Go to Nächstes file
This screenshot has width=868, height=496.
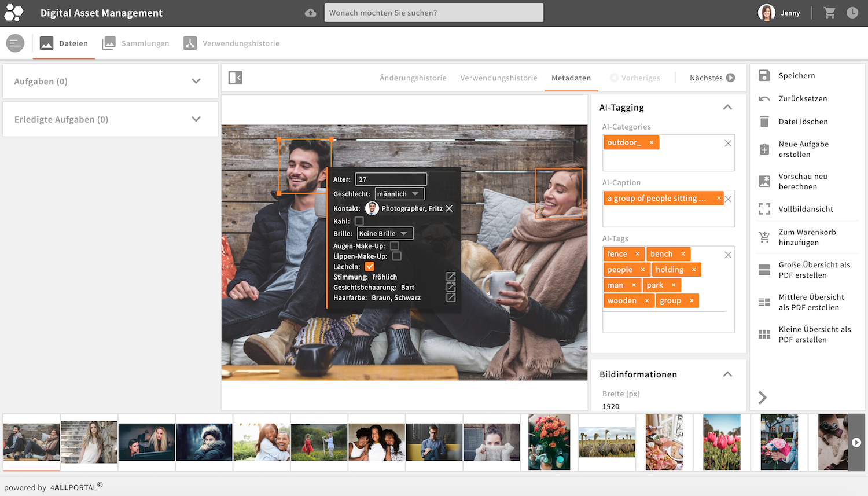click(x=712, y=78)
